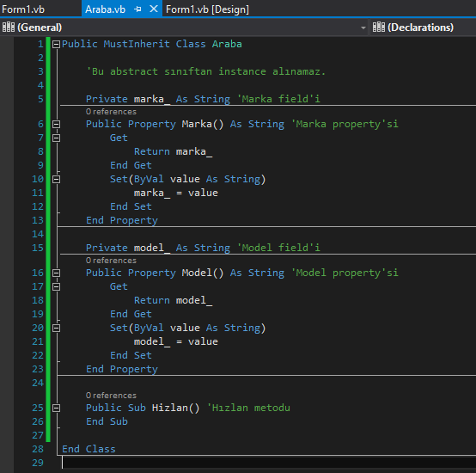The width and height of the screenshot is (476, 473).
Task: Click line number 2 in the gutter
Action: tap(40, 58)
